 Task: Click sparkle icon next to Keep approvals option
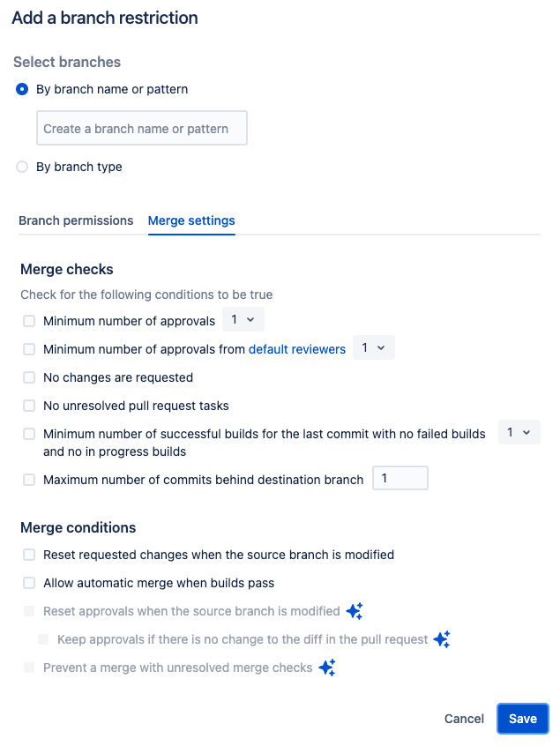point(442,639)
